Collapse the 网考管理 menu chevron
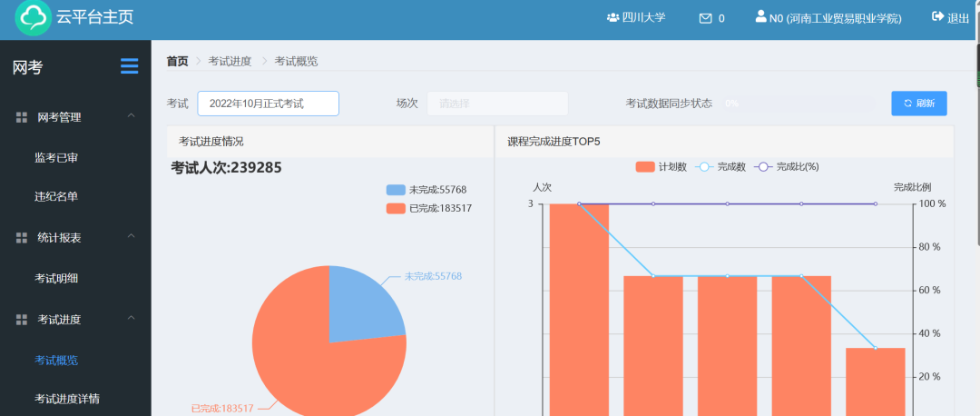 point(132,116)
